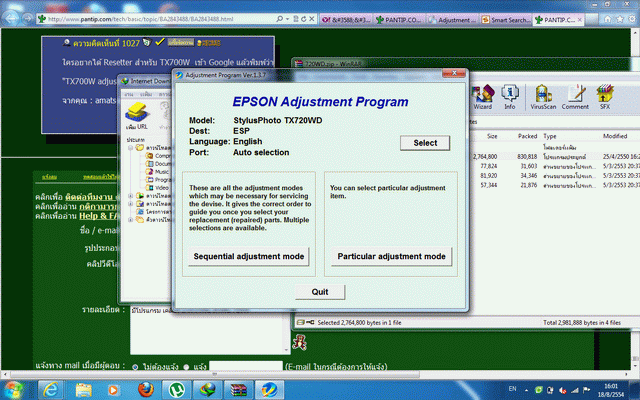
Task: Click the stop loading X in address bar
Action: [x=311, y=19]
